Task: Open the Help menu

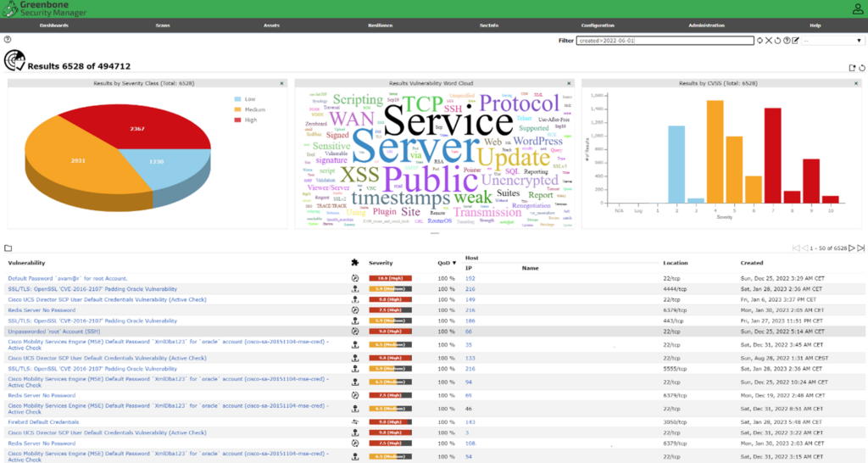Action: (815, 25)
